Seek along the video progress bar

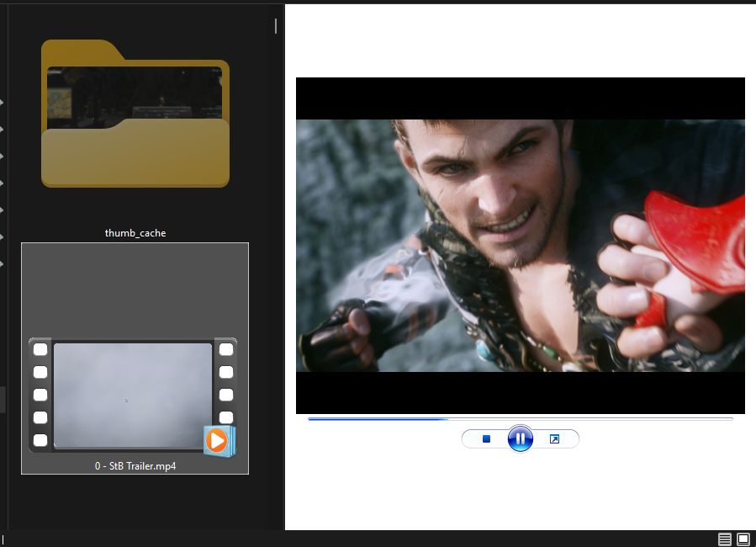(x=521, y=419)
